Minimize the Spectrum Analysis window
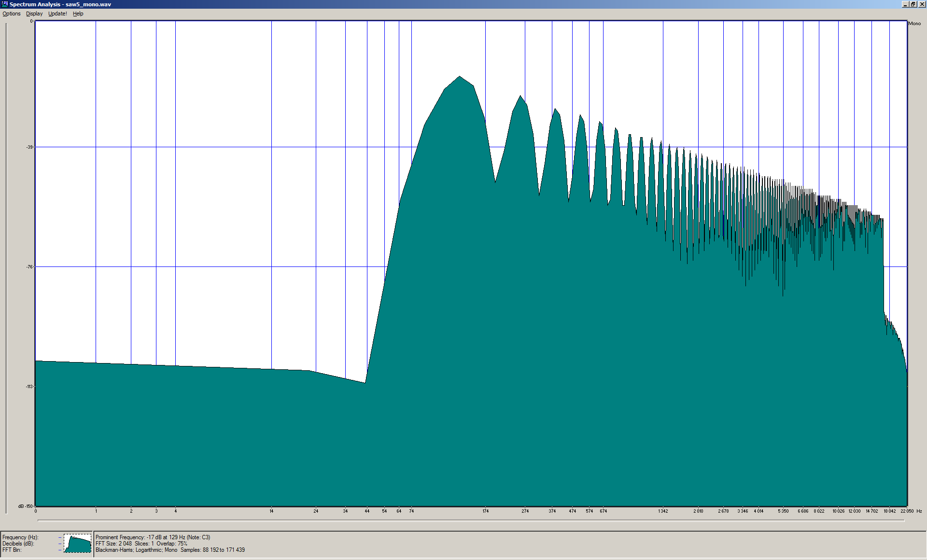Viewport: 927px width, 560px height. point(905,4)
